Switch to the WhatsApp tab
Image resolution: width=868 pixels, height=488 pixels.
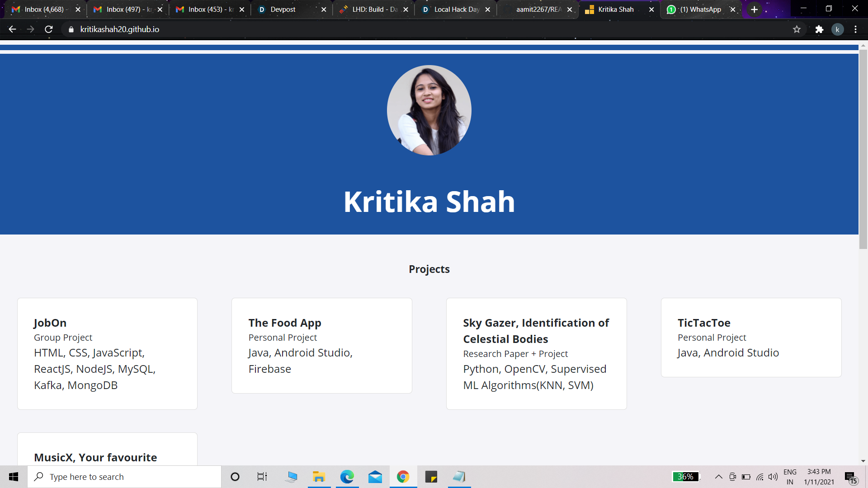pos(700,9)
